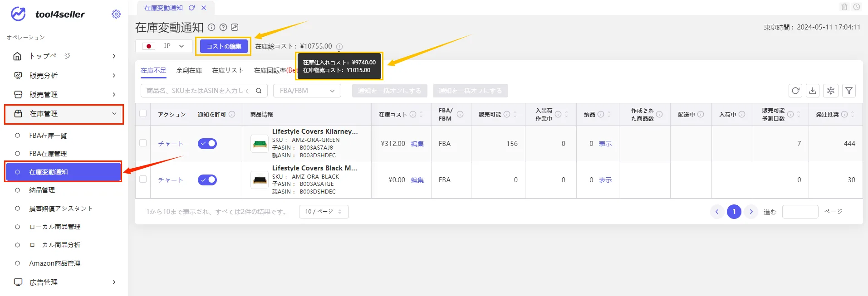Click info icon on 通知を許可 column
This screenshot has width=868, height=296.
[x=232, y=114]
